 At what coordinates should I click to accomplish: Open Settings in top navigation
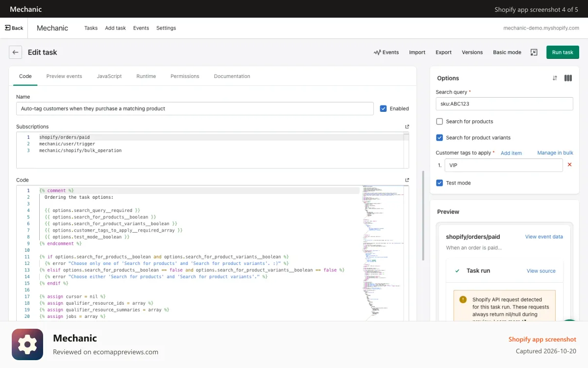[x=166, y=28]
